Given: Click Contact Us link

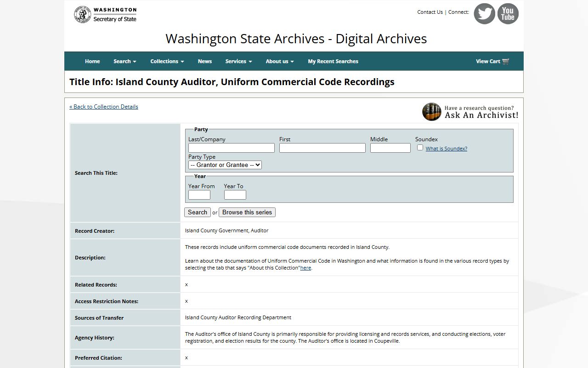Looking at the screenshot, I should [x=430, y=12].
